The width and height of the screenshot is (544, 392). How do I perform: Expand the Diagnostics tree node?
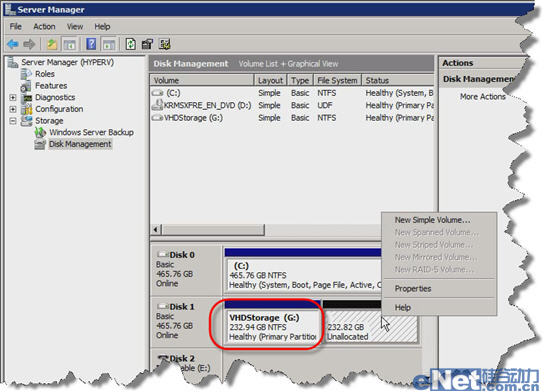click(12, 97)
